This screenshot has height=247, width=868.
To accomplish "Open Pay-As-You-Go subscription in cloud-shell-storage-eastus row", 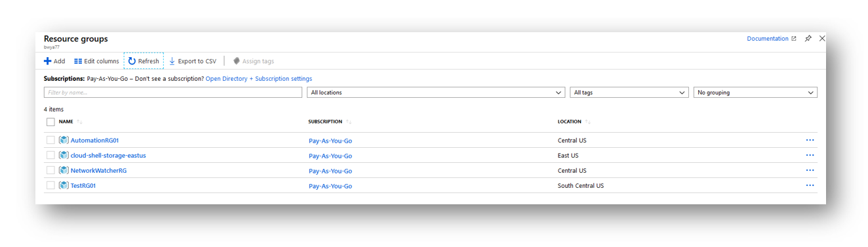I will click(330, 156).
